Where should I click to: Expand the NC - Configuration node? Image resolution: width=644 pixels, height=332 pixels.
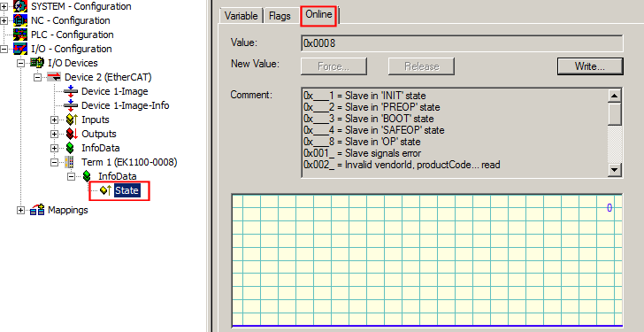coord(4,20)
